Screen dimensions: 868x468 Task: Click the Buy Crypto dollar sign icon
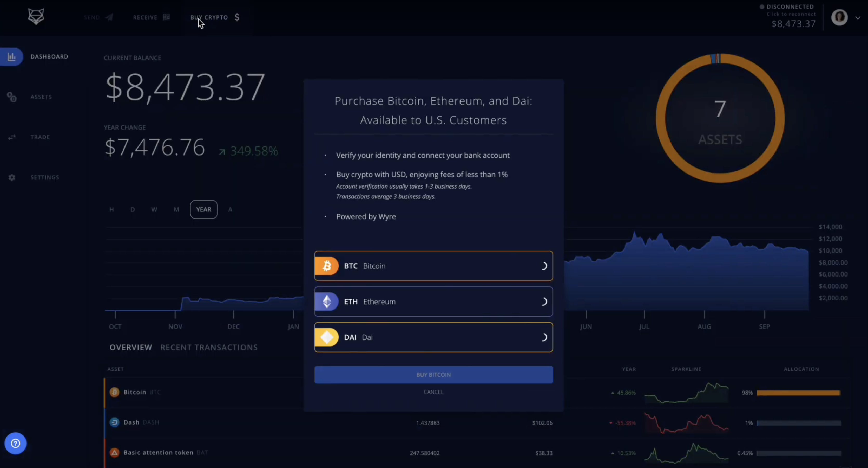(237, 17)
